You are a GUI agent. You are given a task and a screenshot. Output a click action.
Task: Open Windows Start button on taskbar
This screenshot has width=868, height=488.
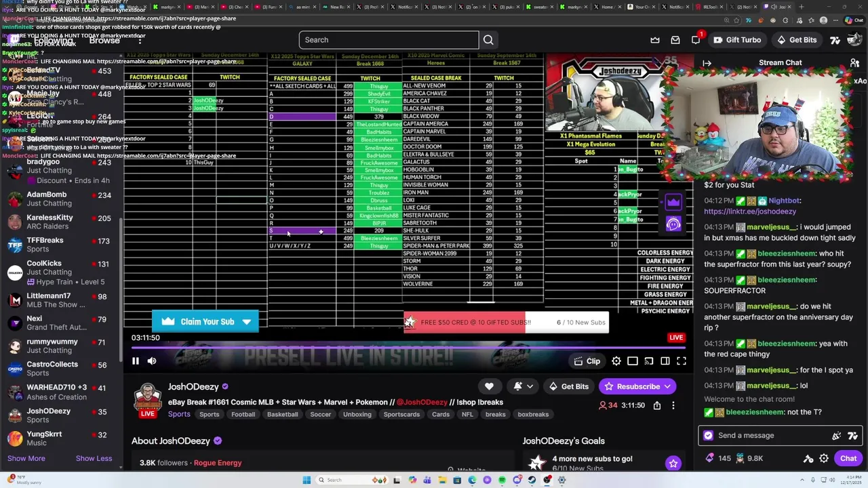click(307, 480)
